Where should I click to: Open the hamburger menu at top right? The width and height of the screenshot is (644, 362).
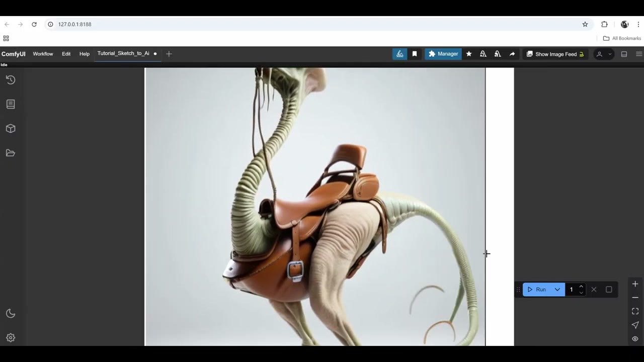pos(639,54)
